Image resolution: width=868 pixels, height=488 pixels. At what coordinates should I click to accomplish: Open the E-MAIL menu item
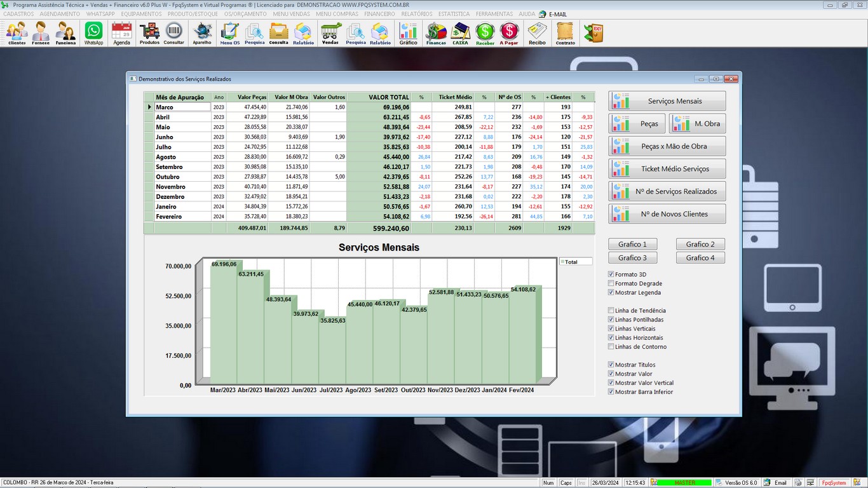point(553,14)
